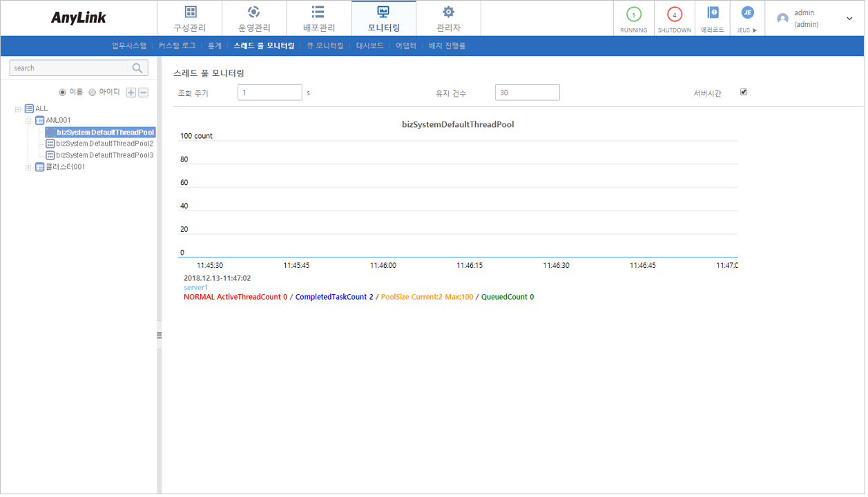Click the 클러스터001 node icon

(x=39, y=167)
